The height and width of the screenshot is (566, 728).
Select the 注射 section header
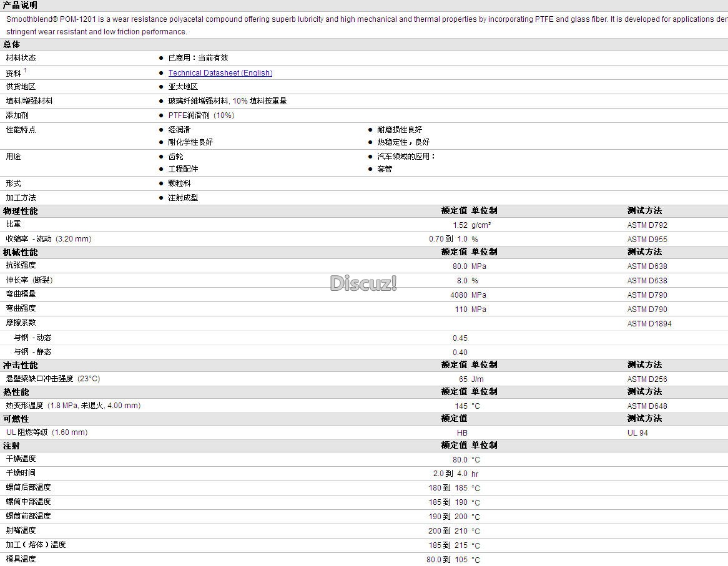pyautogui.click(x=12, y=446)
